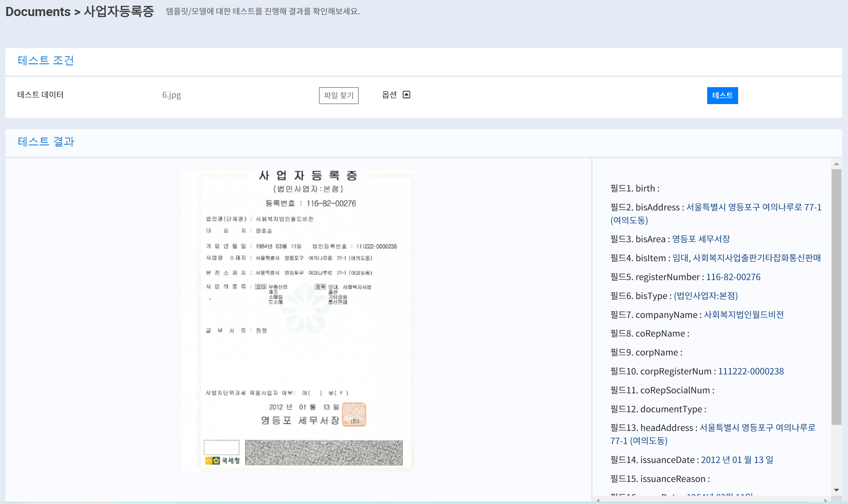Image resolution: width=848 pixels, height=504 pixels.
Task: Click the issuanceDate value 2012 년 01 월 13 일
Action: pos(737,460)
